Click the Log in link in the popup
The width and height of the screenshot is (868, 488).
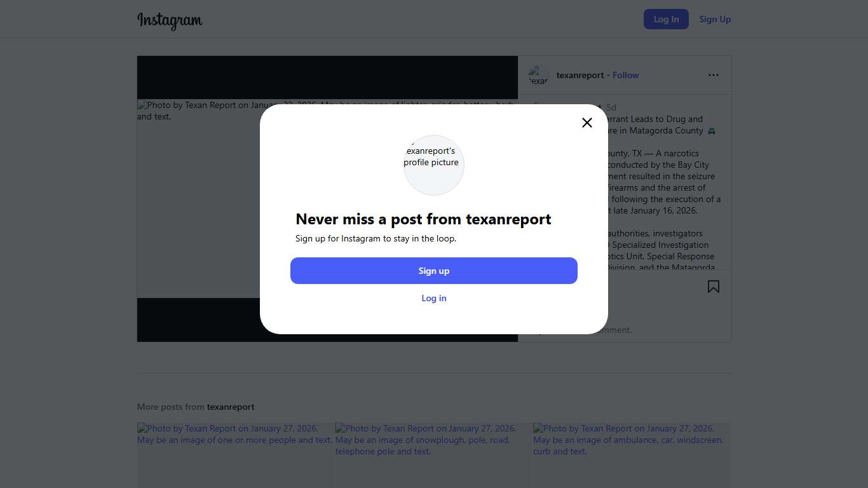(x=433, y=298)
